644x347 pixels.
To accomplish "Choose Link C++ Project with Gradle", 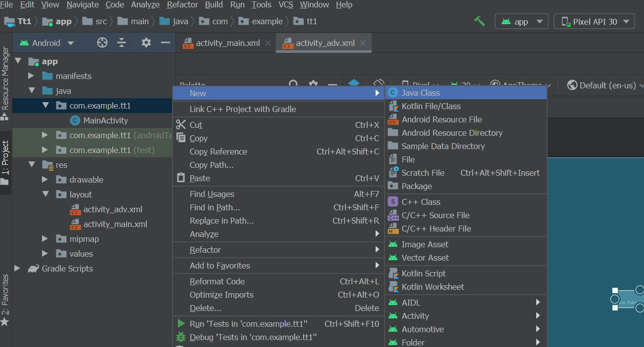I will tap(278, 109).
